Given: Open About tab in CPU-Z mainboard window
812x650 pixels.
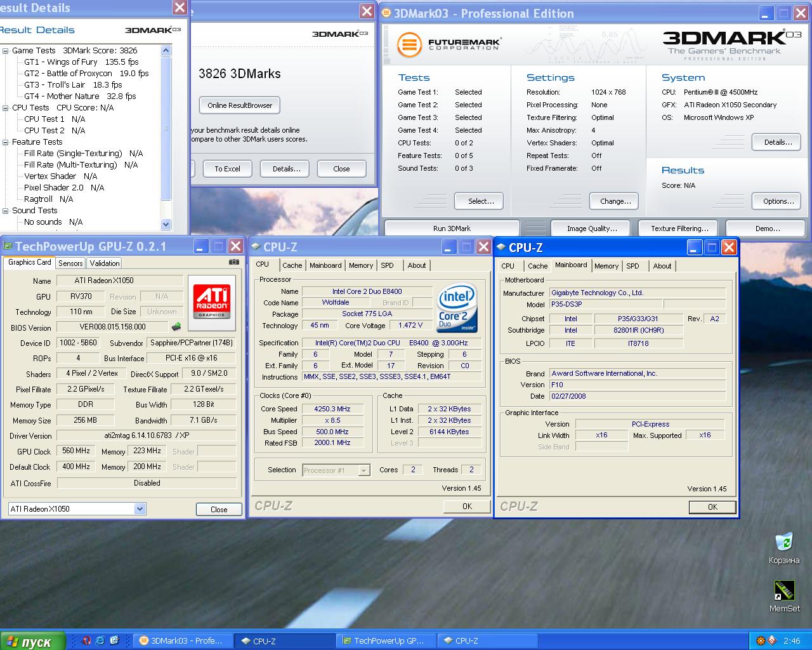Looking at the screenshot, I should 662,266.
